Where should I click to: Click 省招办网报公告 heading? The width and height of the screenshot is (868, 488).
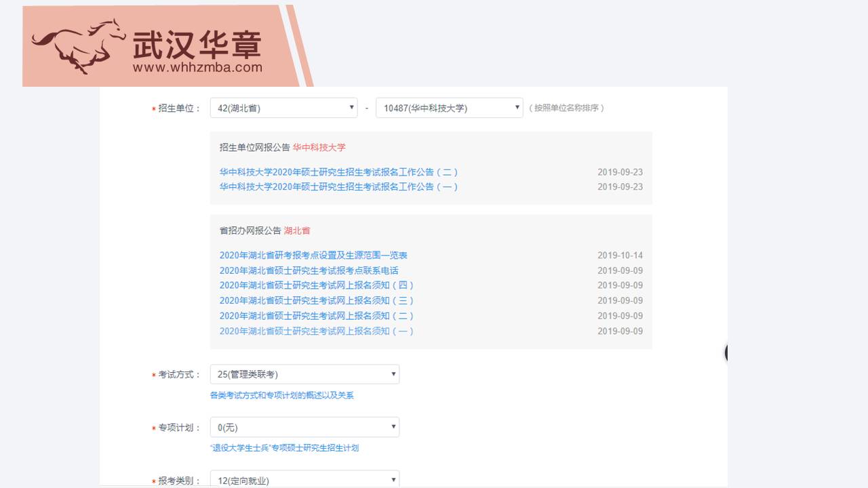tap(250, 230)
